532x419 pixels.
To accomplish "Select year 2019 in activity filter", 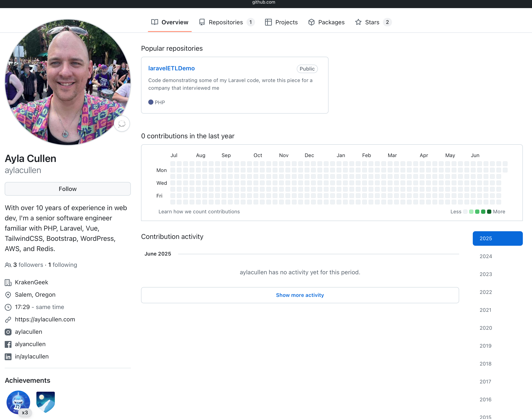I will [x=498, y=346].
